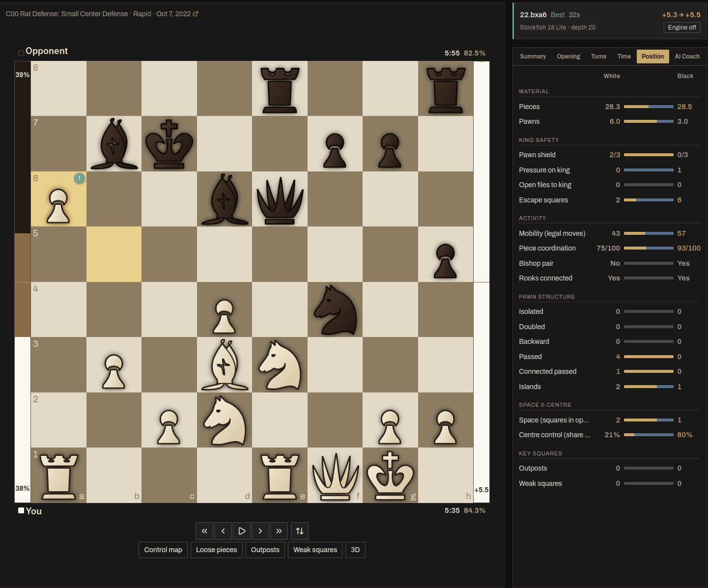Click the Opponent player name
Image resolution: width=708 pixels, height=588 pixels.
(47, 51)
